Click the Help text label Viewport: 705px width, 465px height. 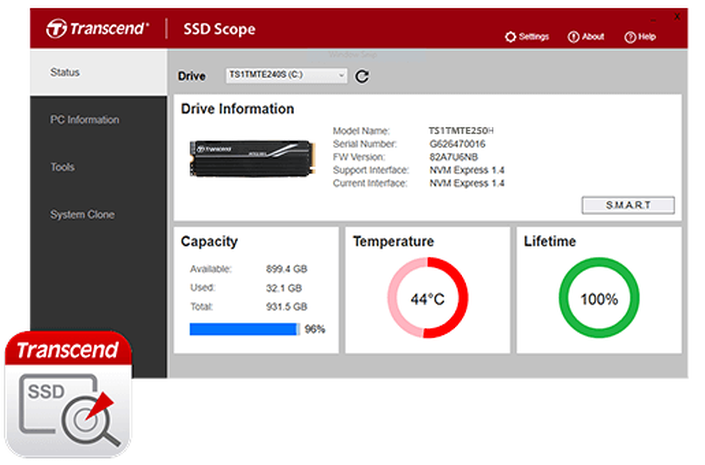pyautogui.click(x=647, y=37)
